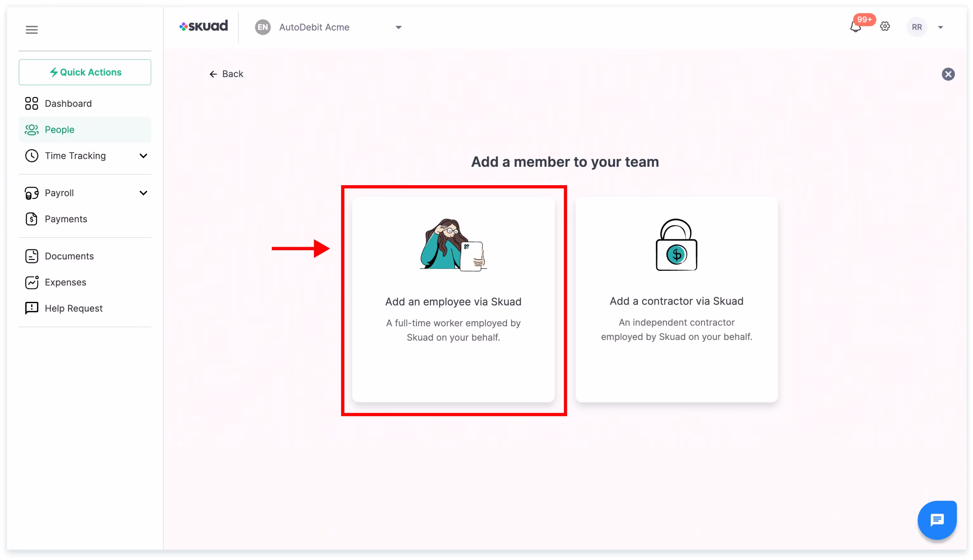The image size is (973, 560).
Task: Open Documents from the sidebar
Action: pos(69,256)
